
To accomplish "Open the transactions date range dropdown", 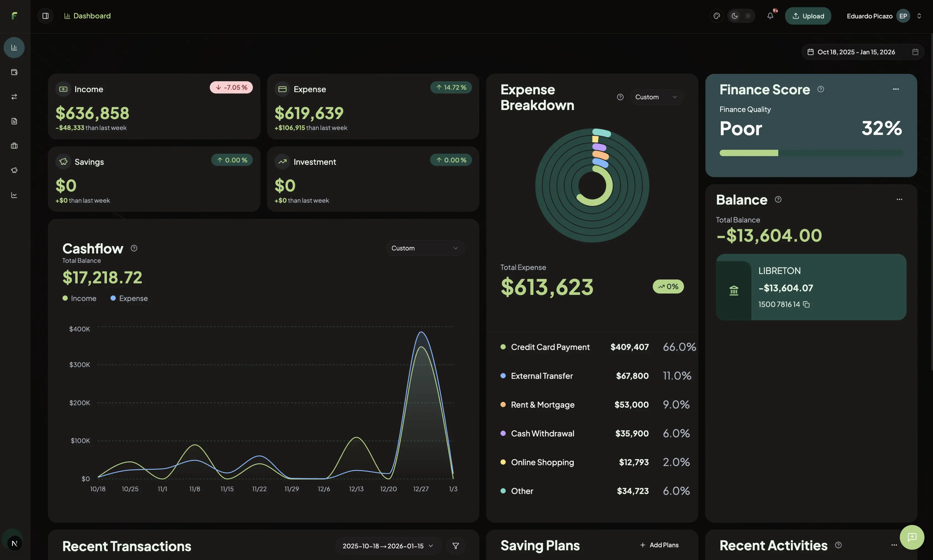I will (x=388, y=546).
